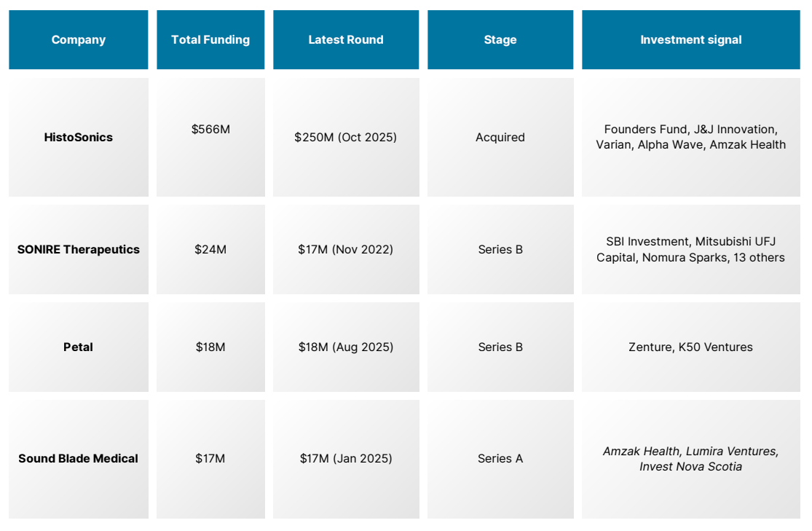Select the Stage column header
This screenshot has width=812, height=531.
click(500, 39)
